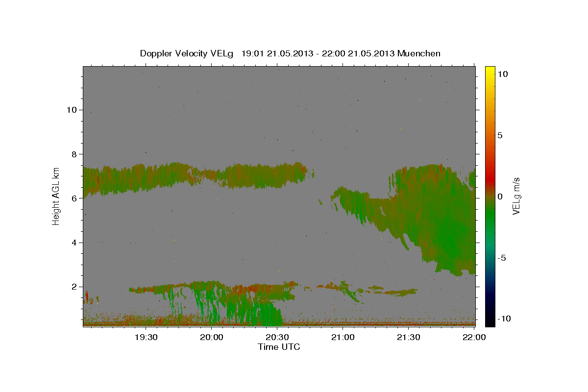Click the colorbar tick label 10
This screenshot has height=392, width=588.
click(x=502, y=74)
